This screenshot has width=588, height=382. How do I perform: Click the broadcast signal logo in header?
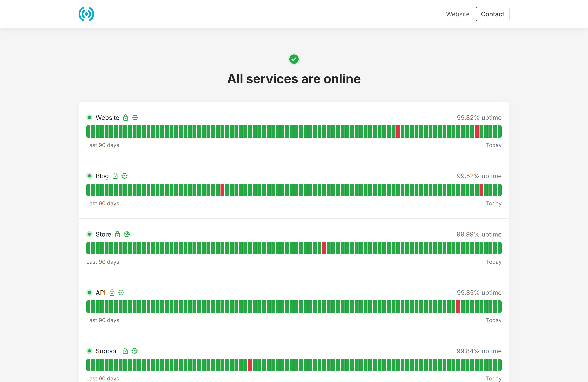86,14
